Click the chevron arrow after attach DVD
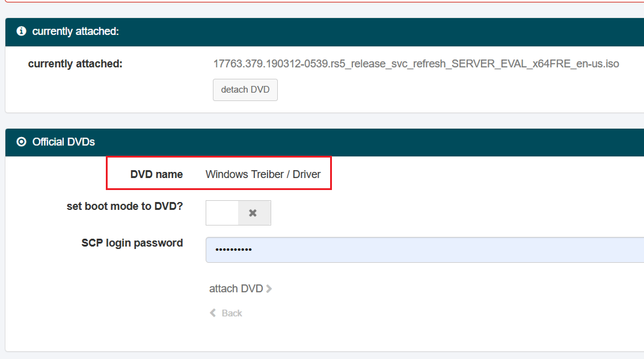Viewport: 644px width, 359px height. [269, 289]
